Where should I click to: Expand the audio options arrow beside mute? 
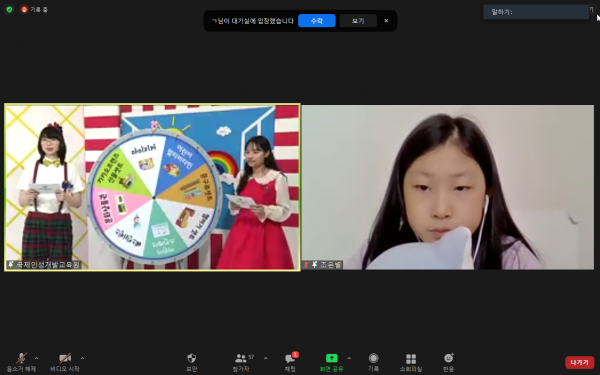(36, 358)
